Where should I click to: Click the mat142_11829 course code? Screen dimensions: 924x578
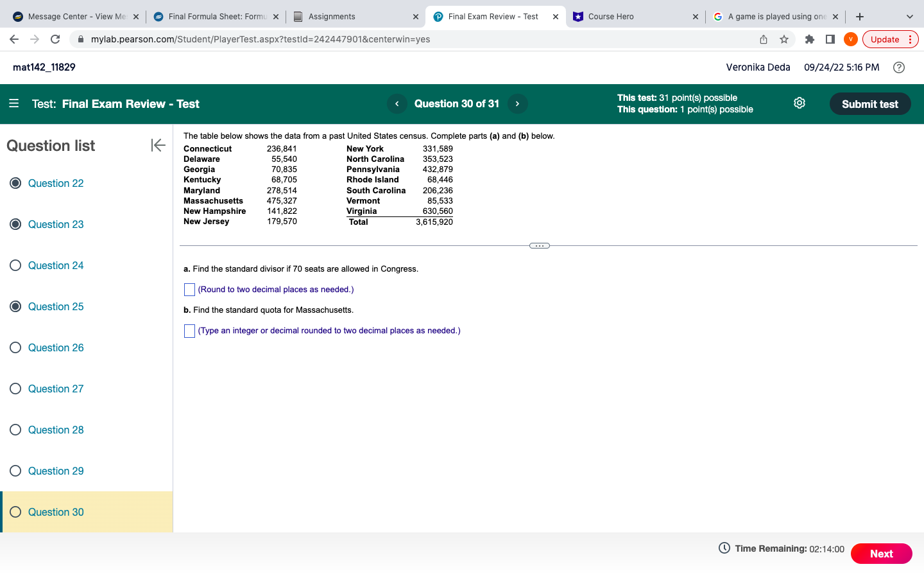pos(44,67)
